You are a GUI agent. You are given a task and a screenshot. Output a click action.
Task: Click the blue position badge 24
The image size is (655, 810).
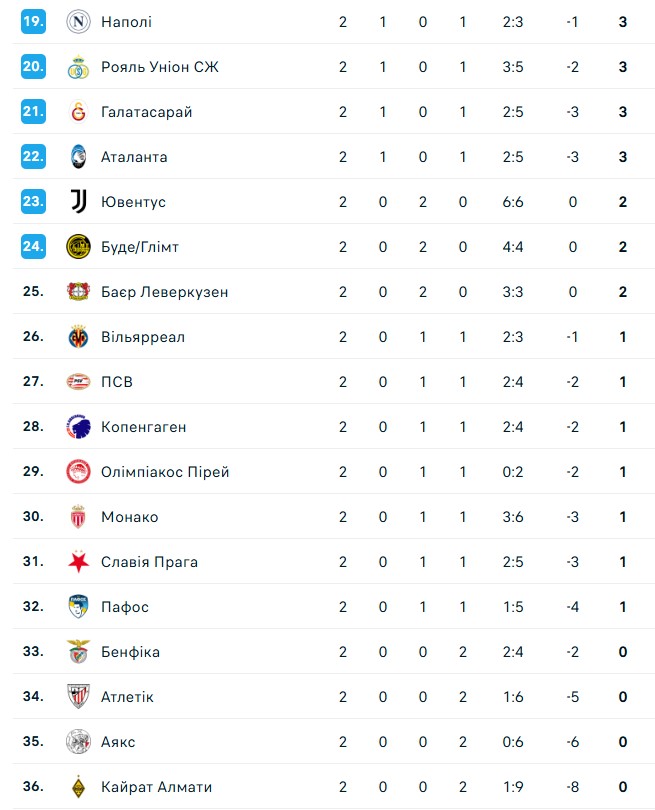click(33, 247)
